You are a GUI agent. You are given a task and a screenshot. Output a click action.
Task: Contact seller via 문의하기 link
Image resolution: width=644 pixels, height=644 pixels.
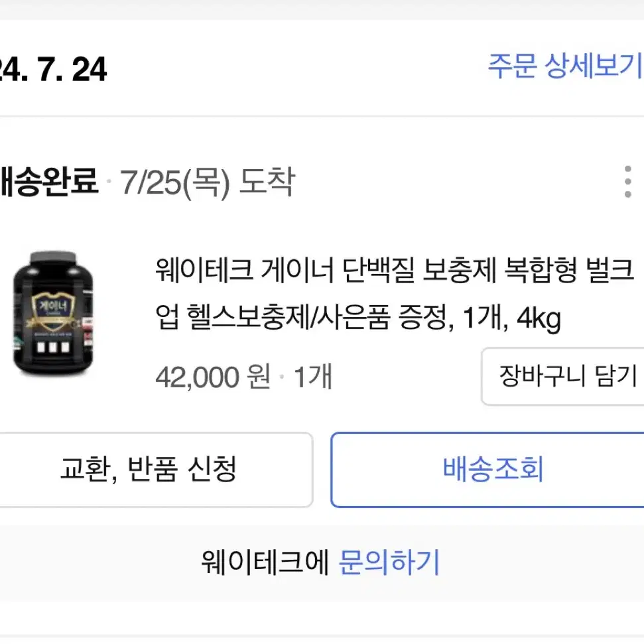point(389,562)
